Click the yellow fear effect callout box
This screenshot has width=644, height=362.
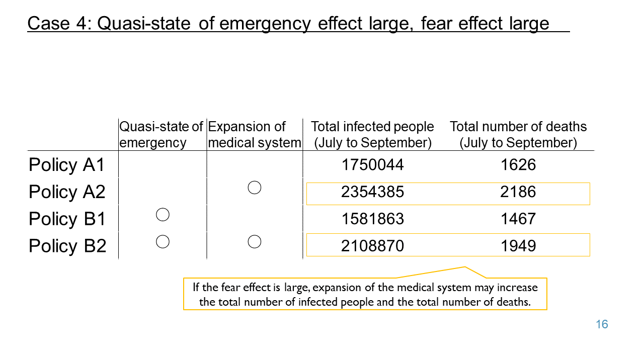pos(365,294)
